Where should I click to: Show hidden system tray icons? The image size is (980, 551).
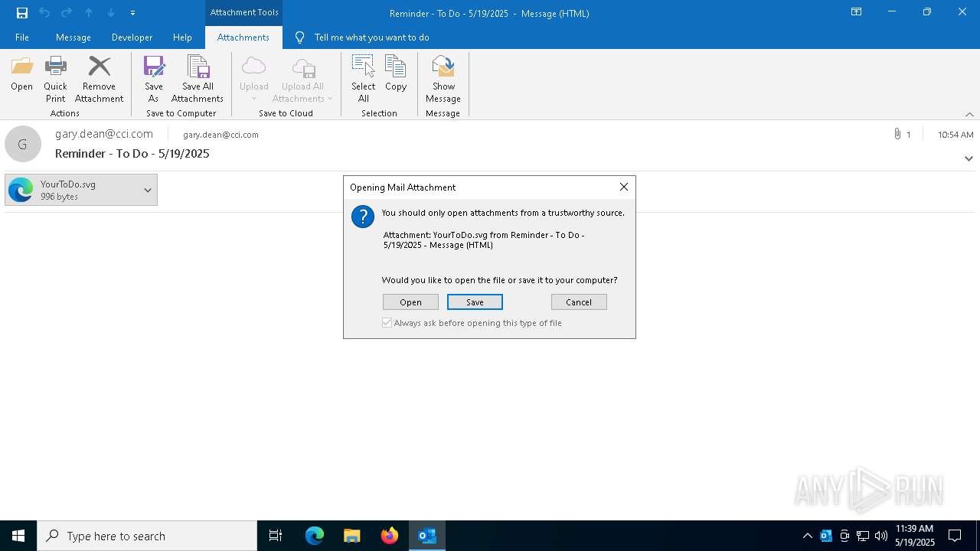click(807, 536)
